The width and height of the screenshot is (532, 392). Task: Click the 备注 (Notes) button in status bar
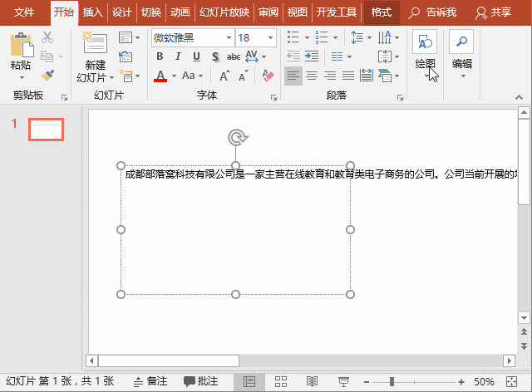click(x=150, y=381)
